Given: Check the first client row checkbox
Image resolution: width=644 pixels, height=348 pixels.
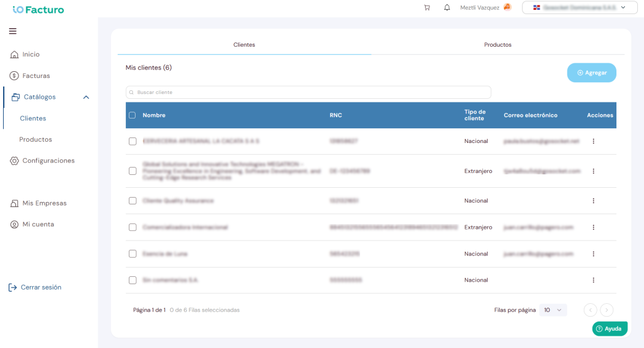Looking at the screenshot, I should click(132, 141).
